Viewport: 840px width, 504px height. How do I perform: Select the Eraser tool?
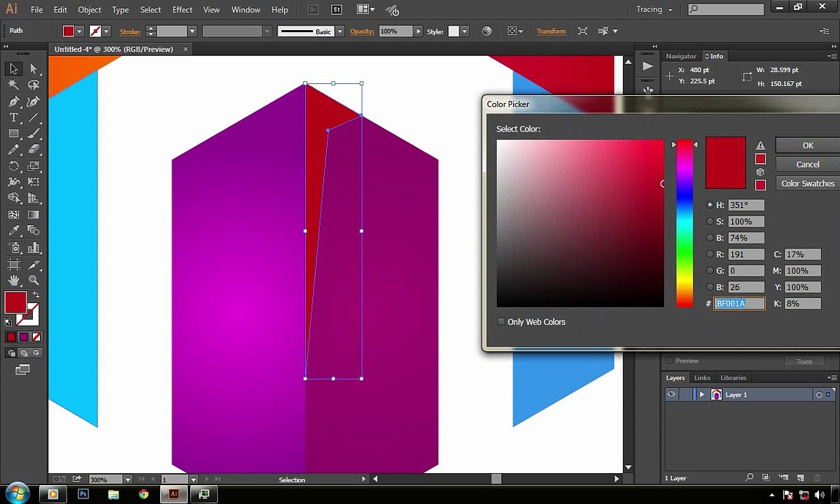[x=34, y=150]
